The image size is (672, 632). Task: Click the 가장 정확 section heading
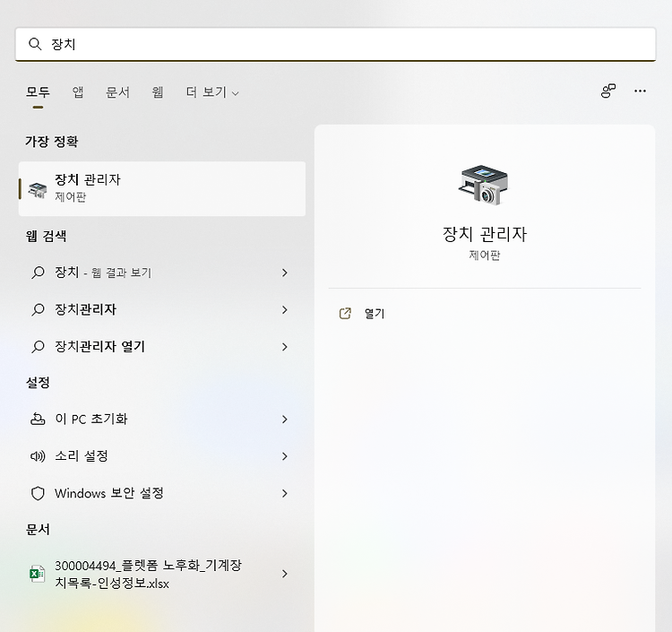click(52, 141)
